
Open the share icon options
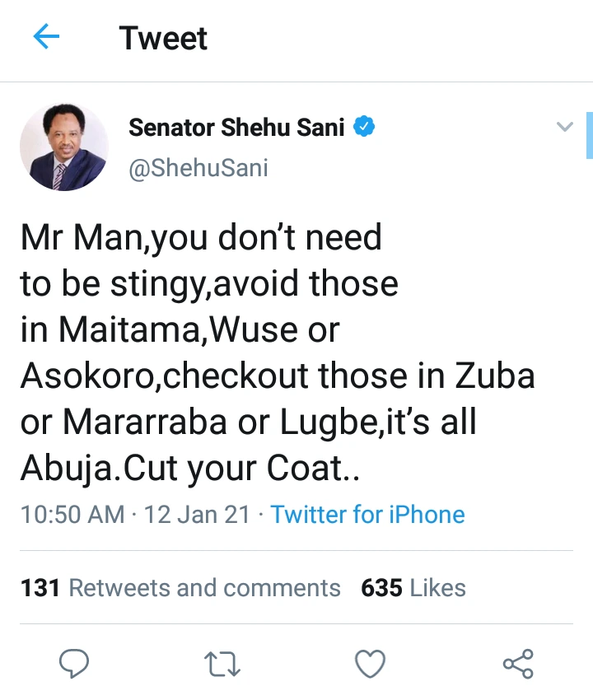[x=518, y=663]
